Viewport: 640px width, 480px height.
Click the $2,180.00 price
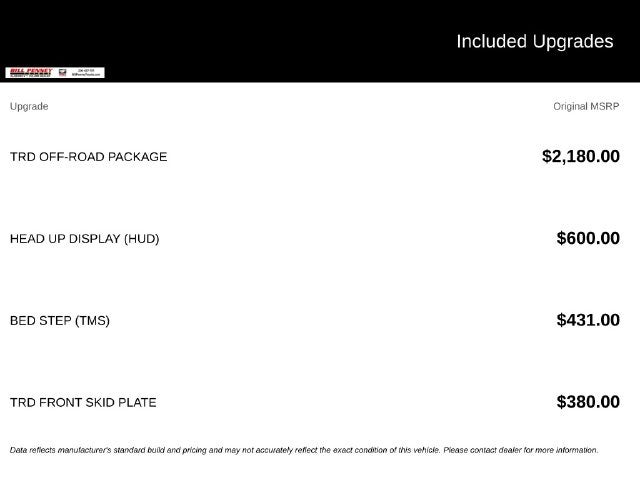(x=581, y=156)
